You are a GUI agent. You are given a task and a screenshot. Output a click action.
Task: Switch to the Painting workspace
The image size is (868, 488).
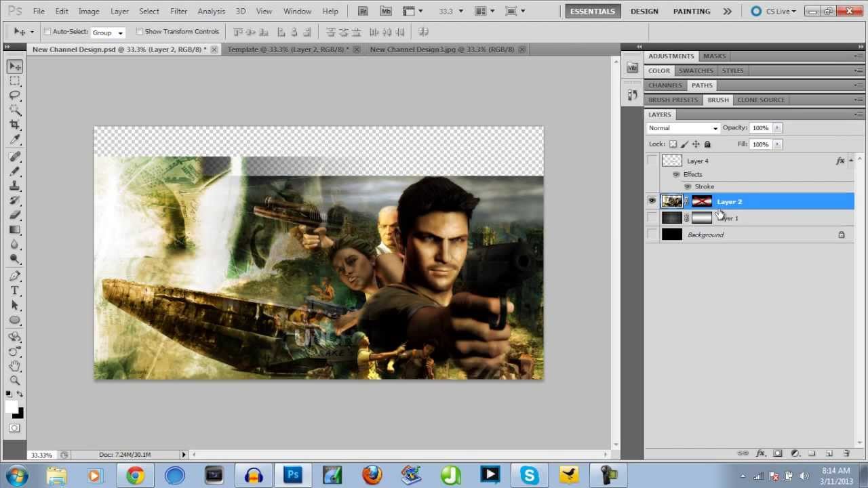tap(692, 12)
